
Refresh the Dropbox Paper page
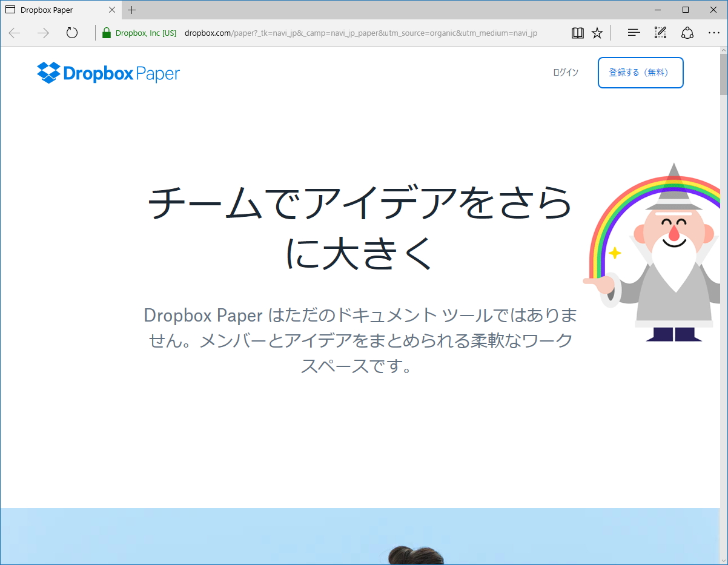pos(72,33)
